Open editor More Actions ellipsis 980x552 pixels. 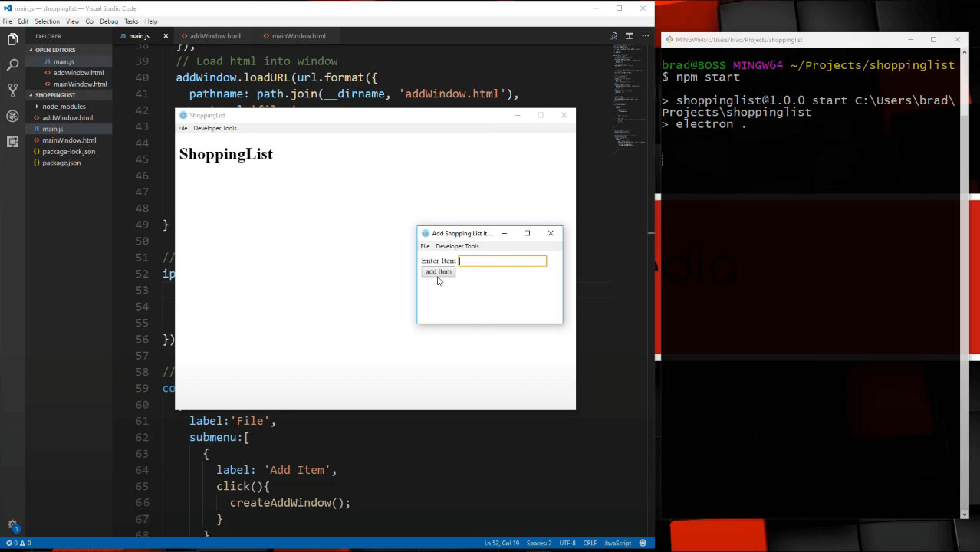[646, 36]
